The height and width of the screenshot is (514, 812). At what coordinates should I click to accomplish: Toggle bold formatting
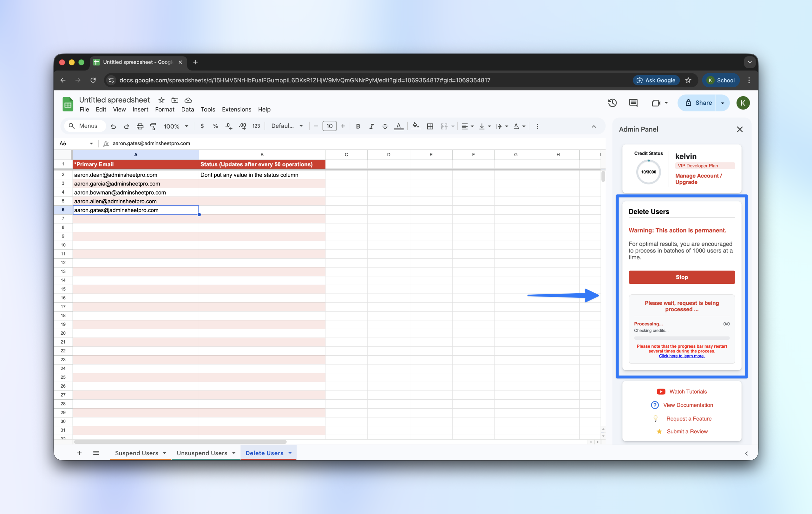coord(358,126)
